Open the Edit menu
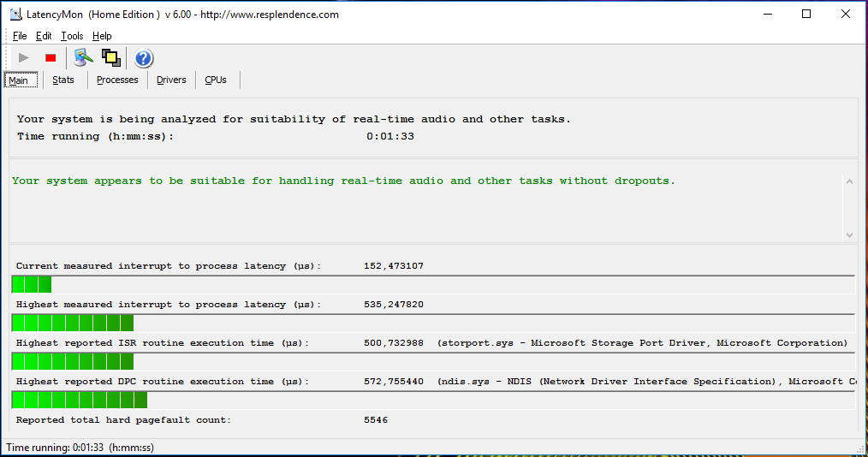Image resolution: width=868 pixels, height=457 pixels. [44, 36]
